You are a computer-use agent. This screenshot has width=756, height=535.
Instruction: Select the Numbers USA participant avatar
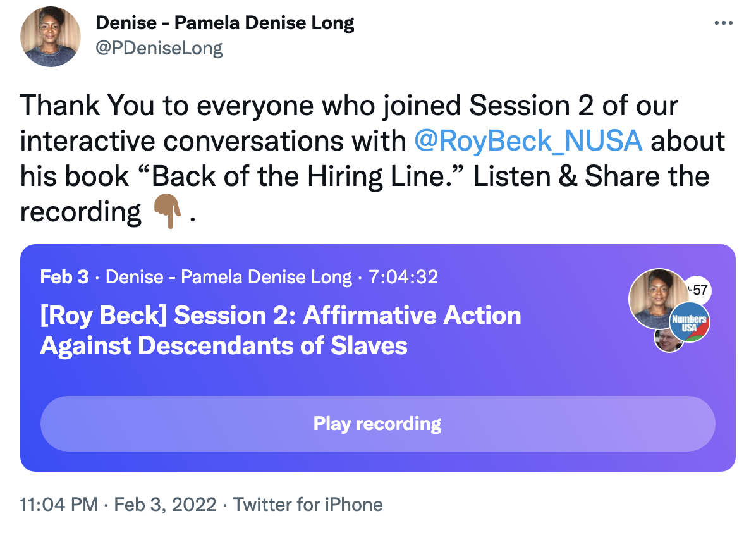[689, 323]
